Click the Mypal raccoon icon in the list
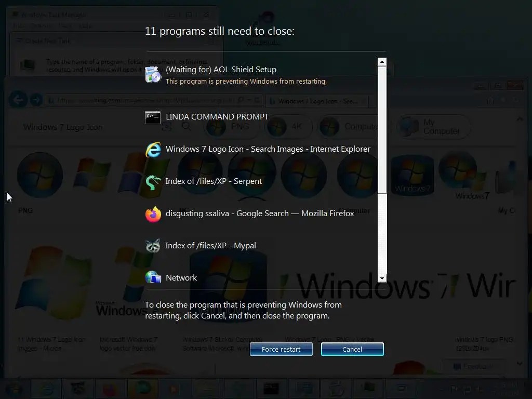The height and width of the screenshot is (399, 532). click(x=153, y=246)
